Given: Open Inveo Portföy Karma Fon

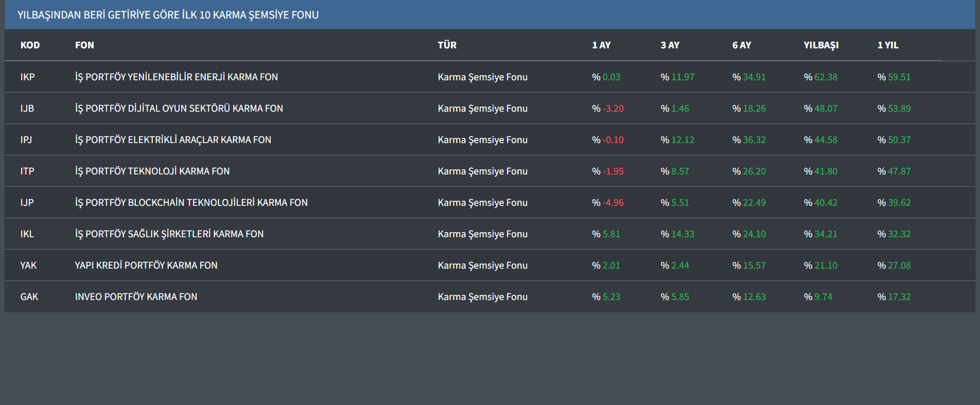Looking at the screenshot, I should tap(136, 297).
